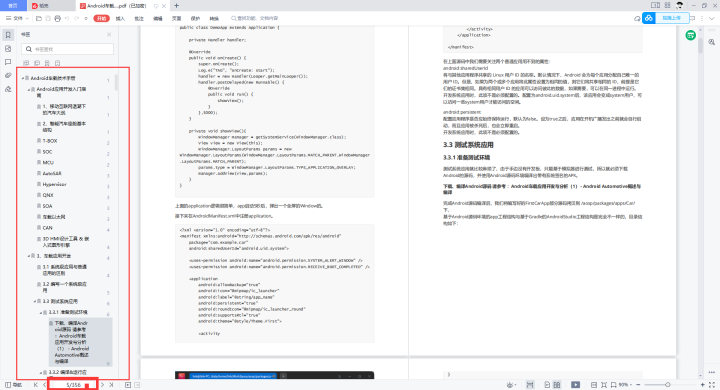Open the quick access toolbar customize arrow
The height and width of the screenshot is (390, 720).
click(x=86, y=18)
